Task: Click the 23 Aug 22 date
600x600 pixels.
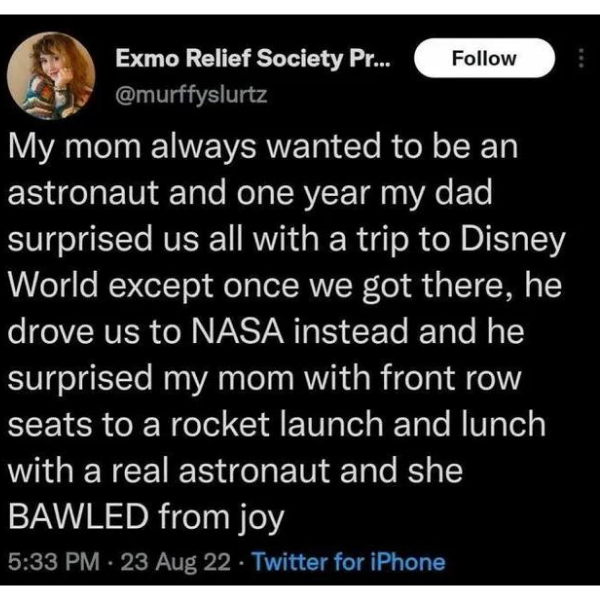Action: [176, 562]
